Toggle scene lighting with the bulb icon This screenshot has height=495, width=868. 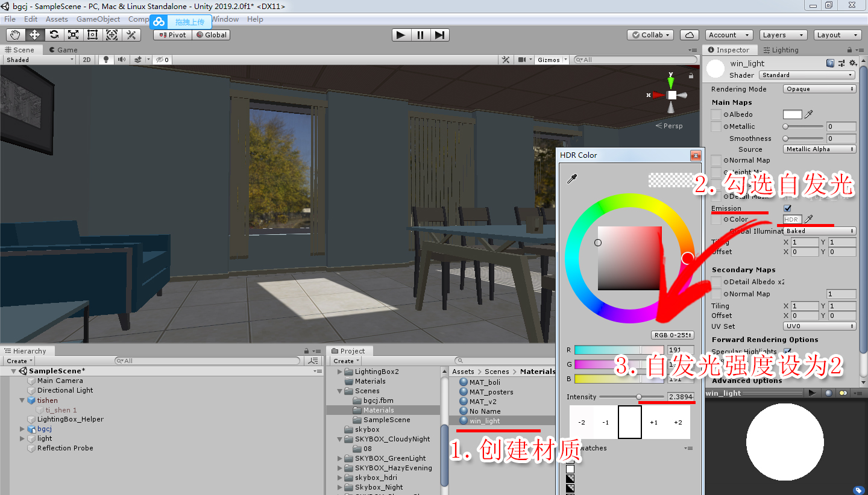(x=107, y=60)
